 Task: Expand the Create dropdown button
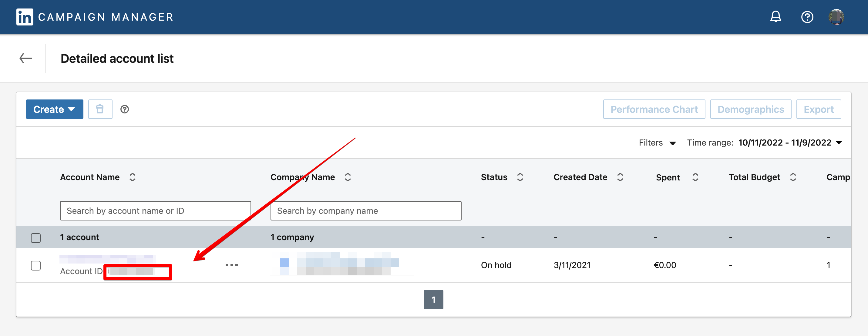pos(55,109)
